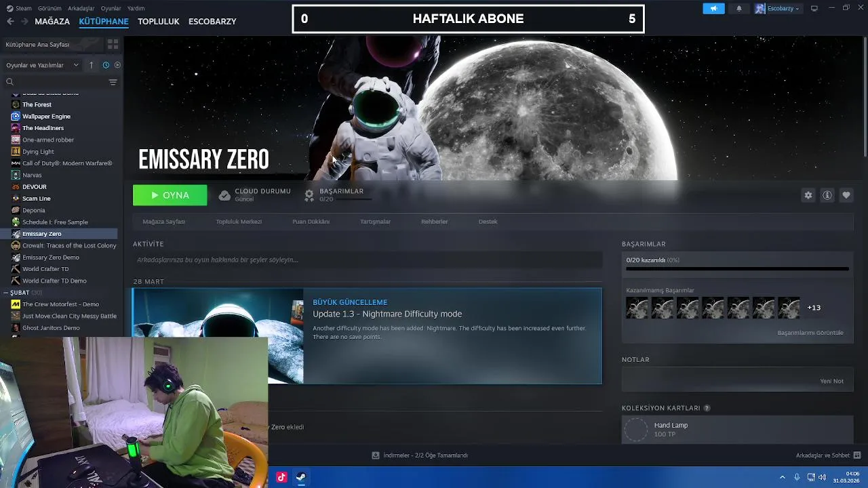Click the Cloud Durumu status icon
This screenshot has width=868, height=488.
(224, 195)
